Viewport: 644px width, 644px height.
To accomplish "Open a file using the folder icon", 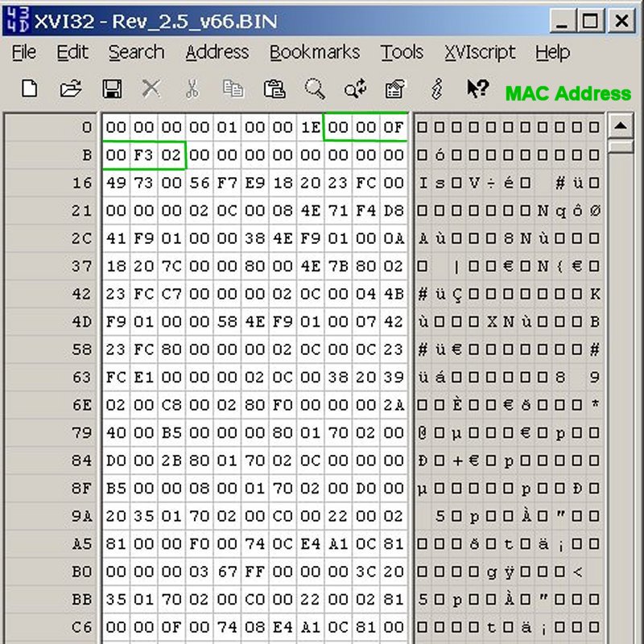I will tap(71, 89).
